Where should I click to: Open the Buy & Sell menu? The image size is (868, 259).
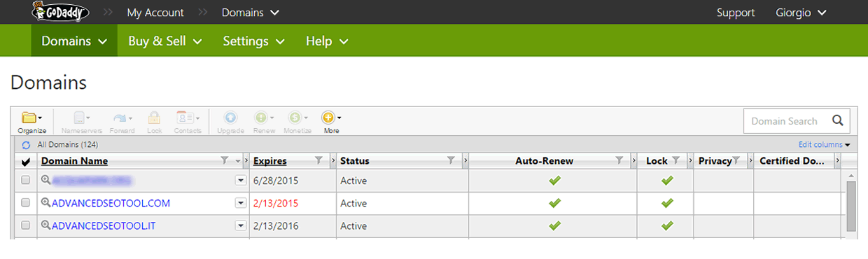tap(165, 41)
